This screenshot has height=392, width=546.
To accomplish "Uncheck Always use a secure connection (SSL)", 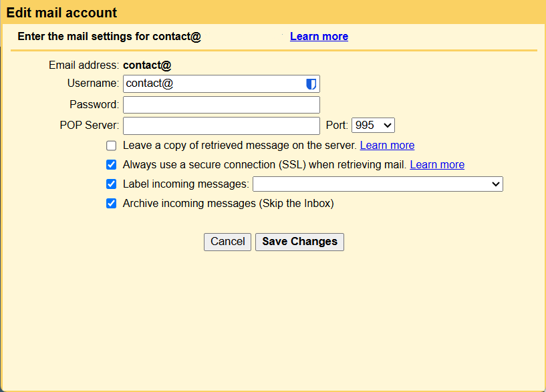I will [x=112, y=164].
